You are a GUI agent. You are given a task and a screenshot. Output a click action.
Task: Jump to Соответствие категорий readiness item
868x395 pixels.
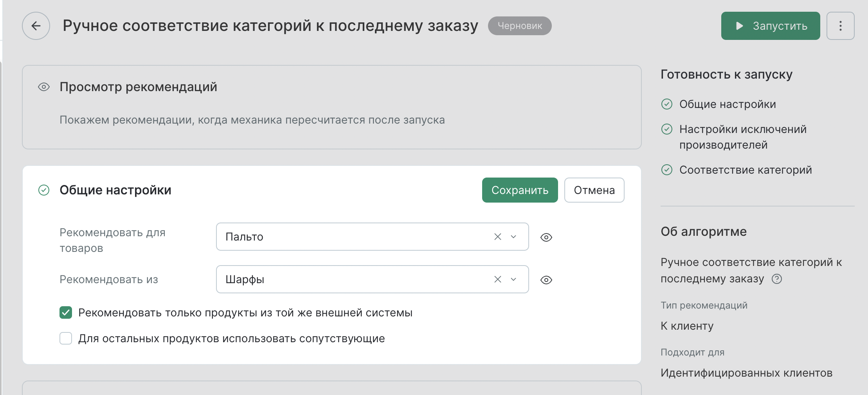point(746,170)
